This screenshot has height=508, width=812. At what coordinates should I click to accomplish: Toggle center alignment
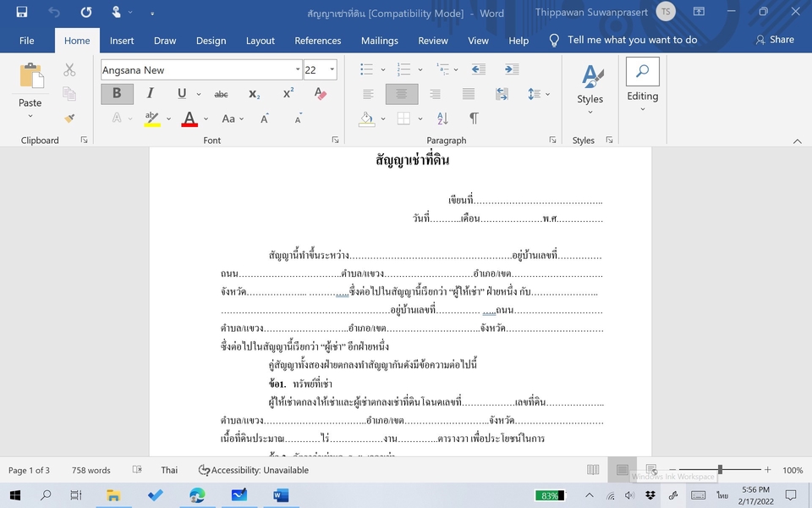[x=402, y=94]
